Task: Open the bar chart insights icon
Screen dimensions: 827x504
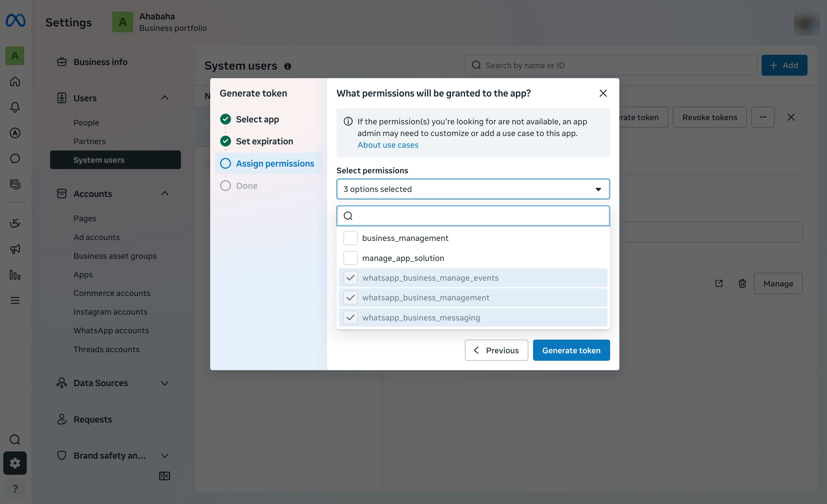Action: pos(15,275)
